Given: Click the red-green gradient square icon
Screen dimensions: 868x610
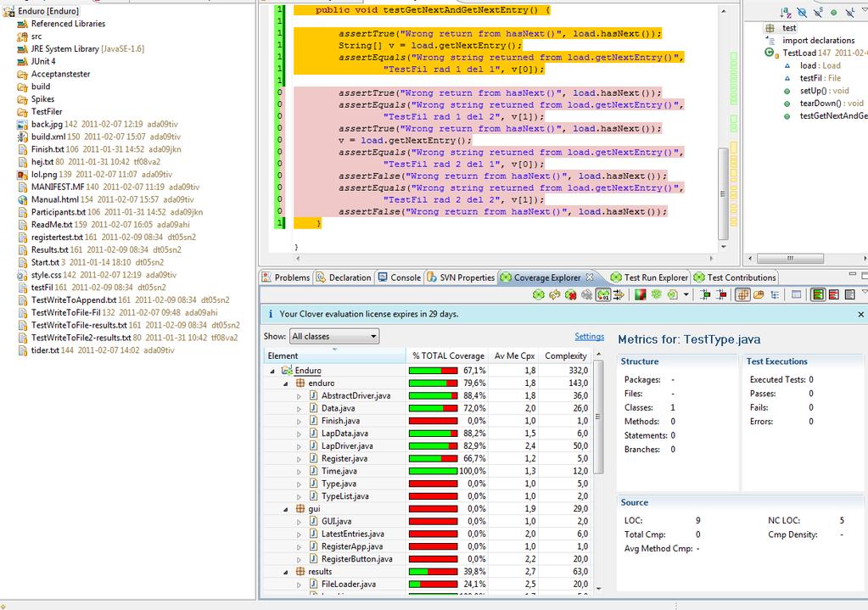Looking at the screenshot, I should click(641, 295).
